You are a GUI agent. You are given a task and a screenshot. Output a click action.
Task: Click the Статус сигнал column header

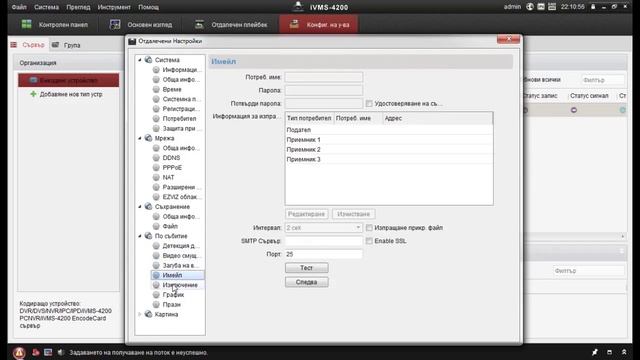[589, 96]
